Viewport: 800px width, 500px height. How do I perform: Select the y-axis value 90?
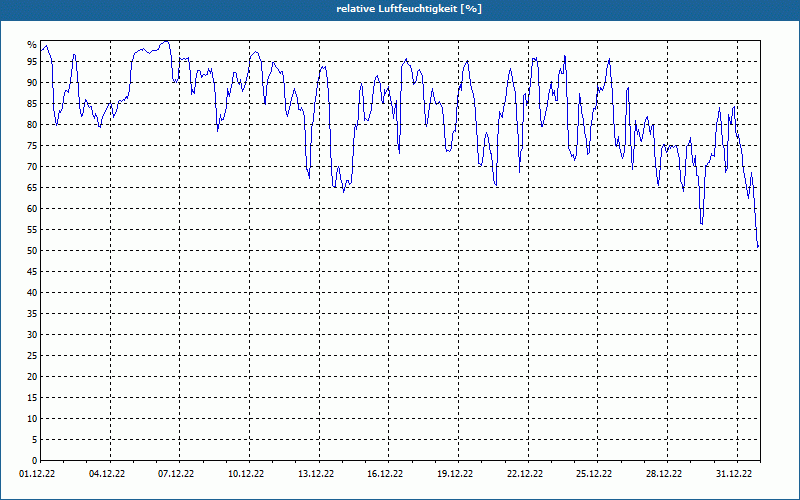(x=32, y=83)
